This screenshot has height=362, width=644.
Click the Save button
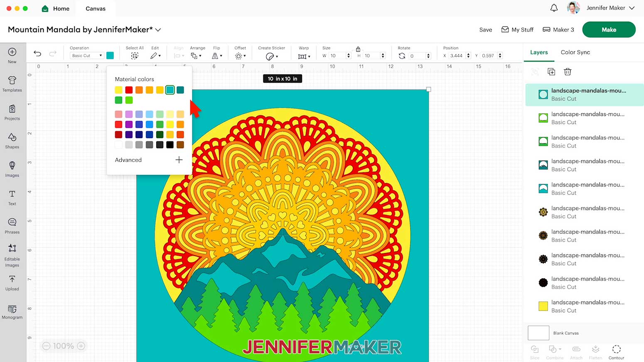486,30
